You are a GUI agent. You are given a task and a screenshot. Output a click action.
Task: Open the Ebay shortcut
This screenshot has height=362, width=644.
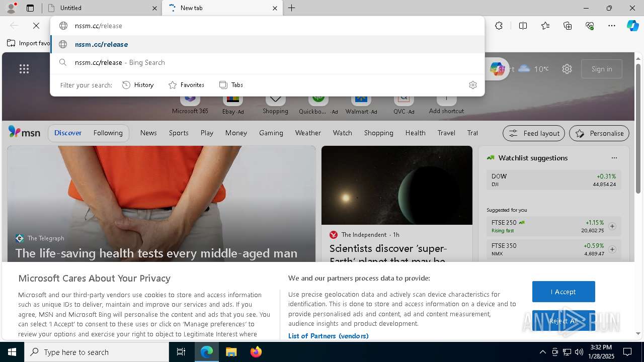click(x=233, y=105)
